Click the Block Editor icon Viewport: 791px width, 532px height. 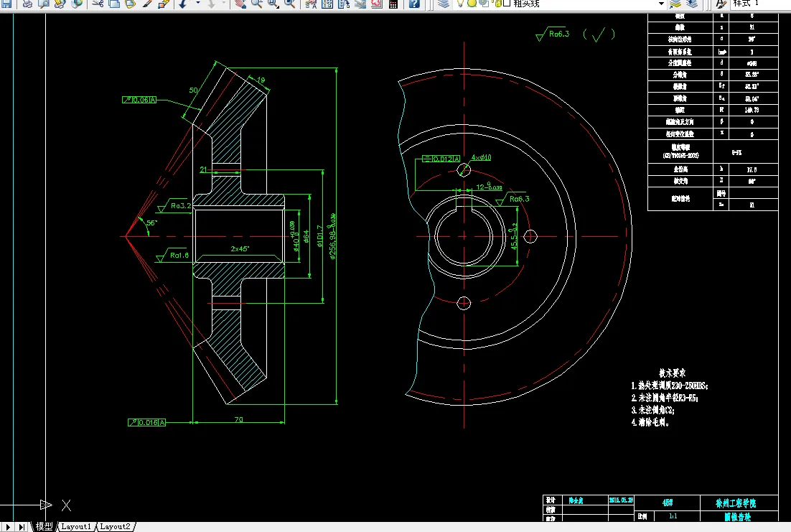[x=164, y=4]
